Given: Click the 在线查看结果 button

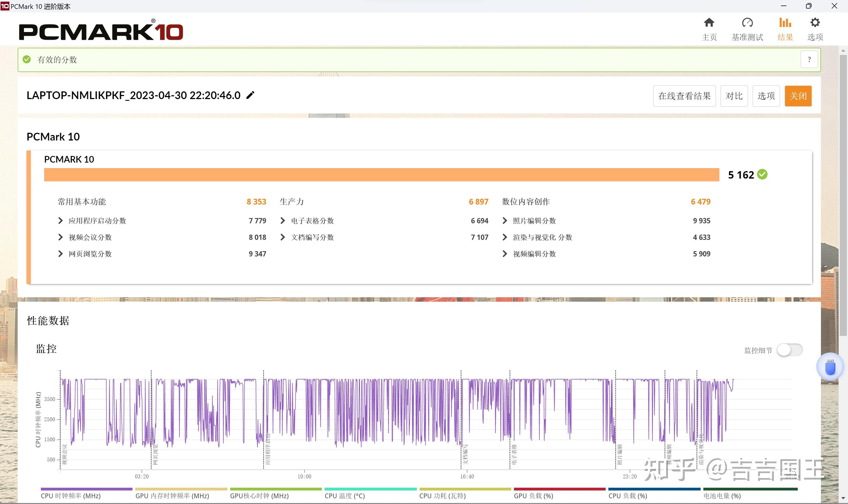Looking at the screenshot, I should point(684,96).
